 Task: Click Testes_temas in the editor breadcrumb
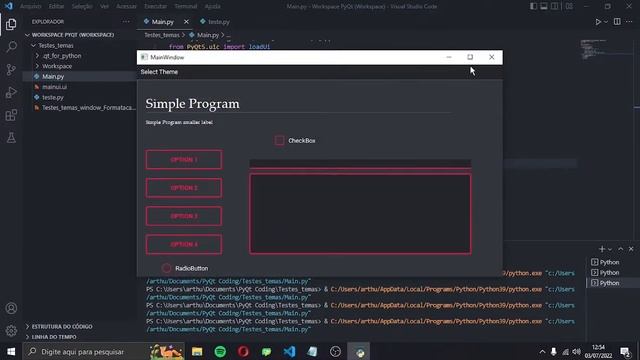tap(162, 35)
